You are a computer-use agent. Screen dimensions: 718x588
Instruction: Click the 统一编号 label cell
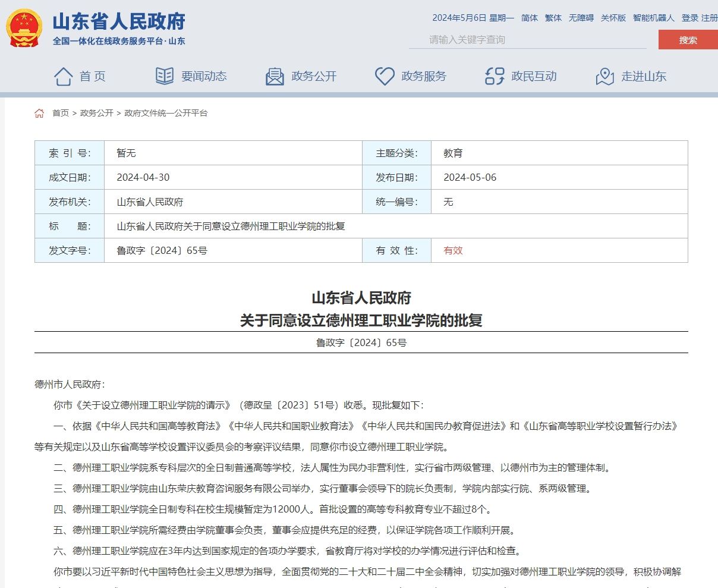click(397, 202)
